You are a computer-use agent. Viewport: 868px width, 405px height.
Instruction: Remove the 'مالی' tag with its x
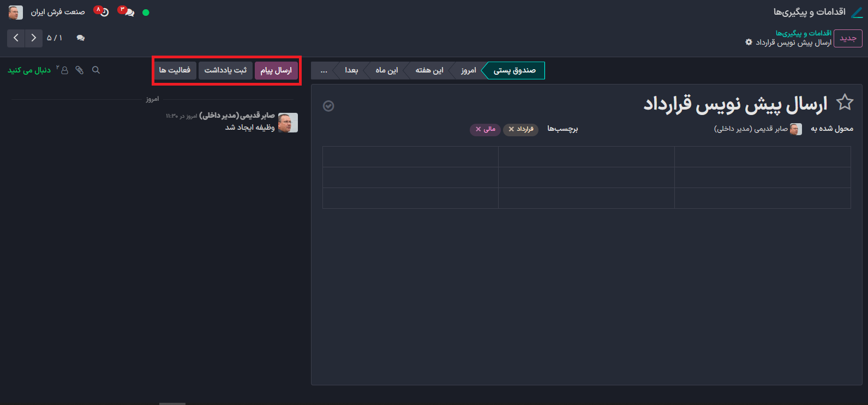point(478,129)
